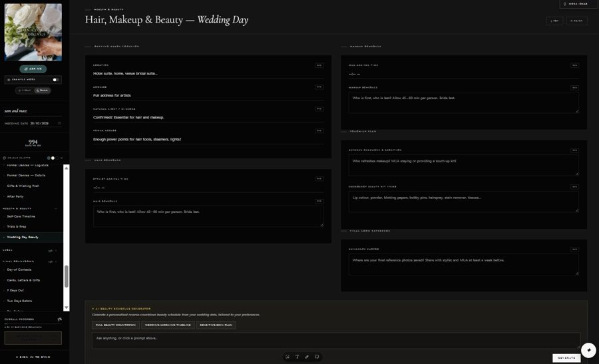Screen dimensions: 599x364
Task: Collapse the Health & Beauty sidebar section
Action: point(56,208)
